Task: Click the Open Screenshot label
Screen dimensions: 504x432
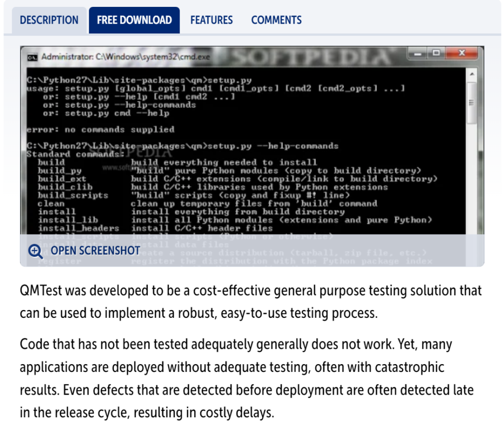Action: pos(95,250)
